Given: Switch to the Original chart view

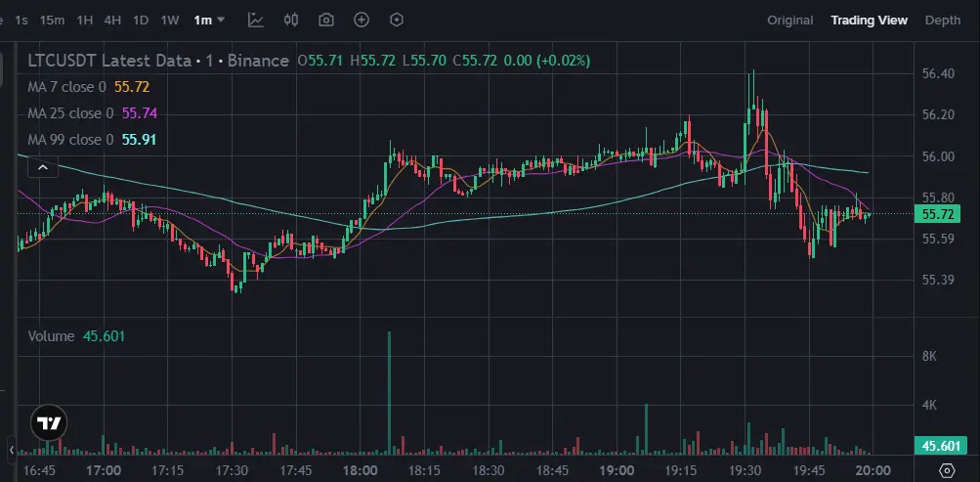Looking at the screenshot, I should tap(790, 20).
